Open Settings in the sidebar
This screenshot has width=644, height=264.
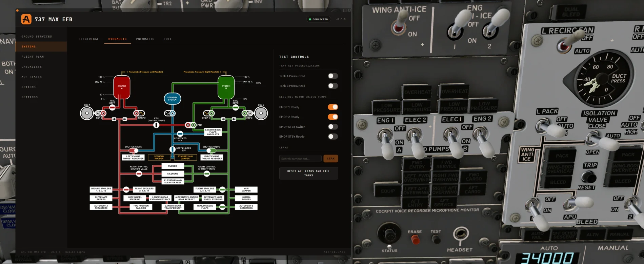pyautogui.click(x=41, y=97)
